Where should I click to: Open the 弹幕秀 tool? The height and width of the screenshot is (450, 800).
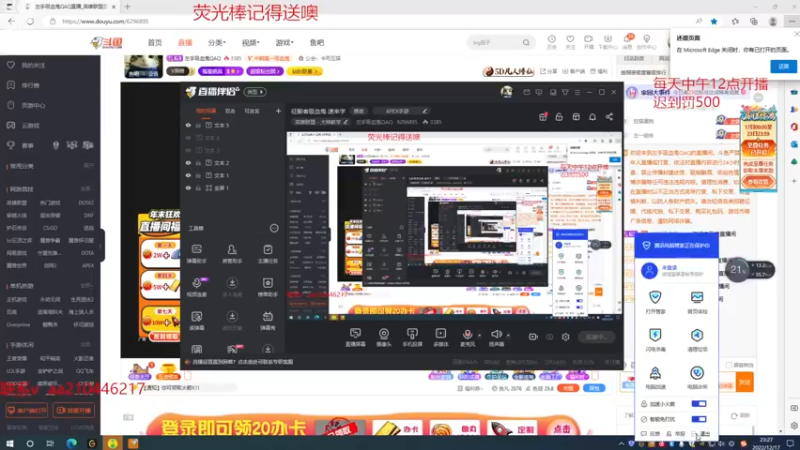267,321
